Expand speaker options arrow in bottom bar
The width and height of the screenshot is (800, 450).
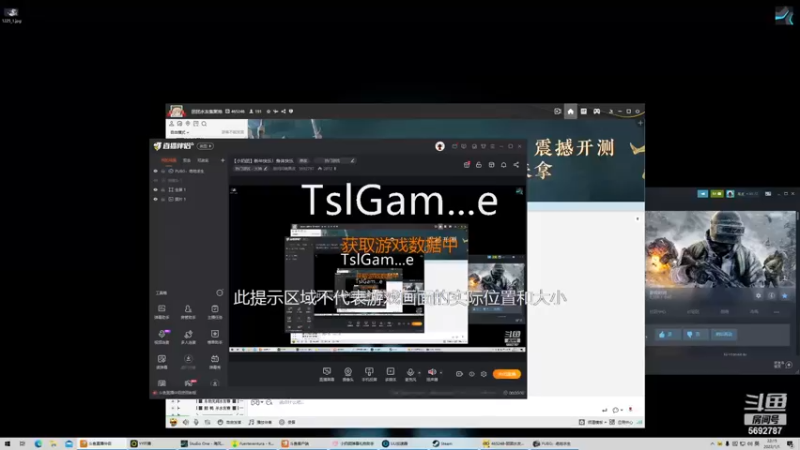[441, 373]
